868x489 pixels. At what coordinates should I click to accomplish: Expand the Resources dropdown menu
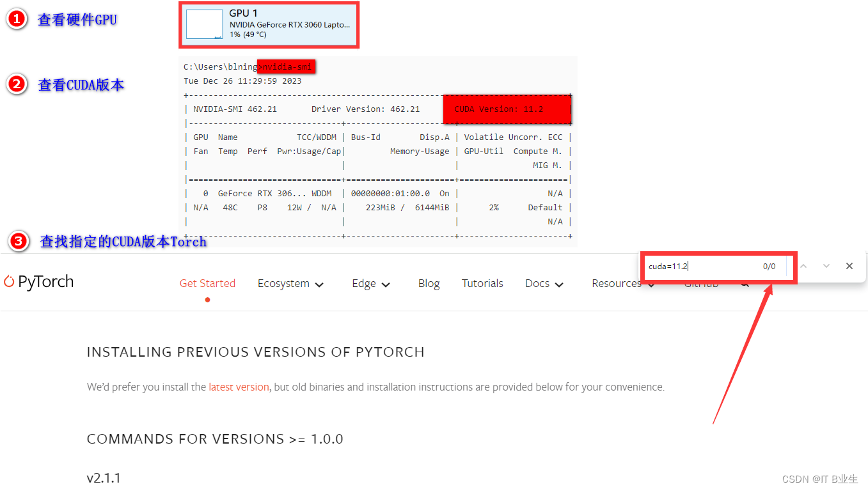click(x=623, y=283)
